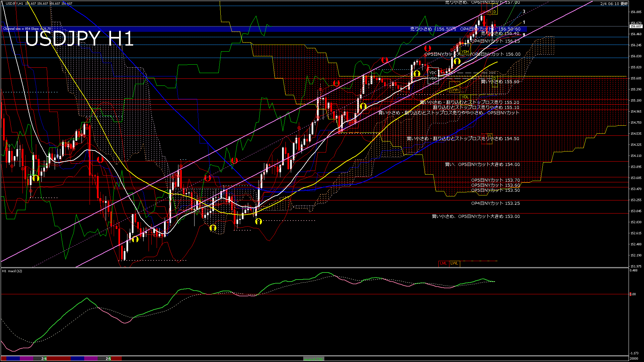Screen dimensions: 644x362
Task: Click the OP4日NYカット 153.25 annotation text
Action: (x=495, y=203)
